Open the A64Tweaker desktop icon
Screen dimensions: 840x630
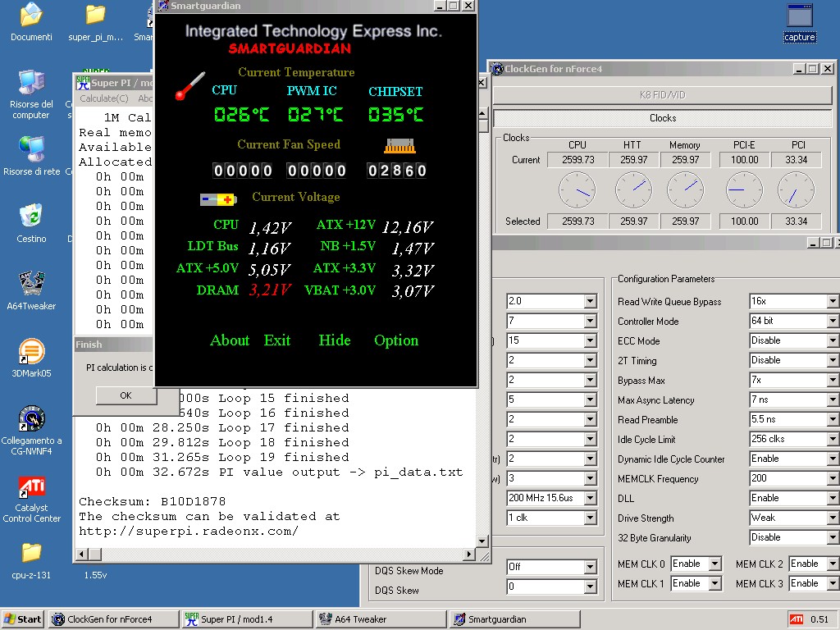[31, 285]
